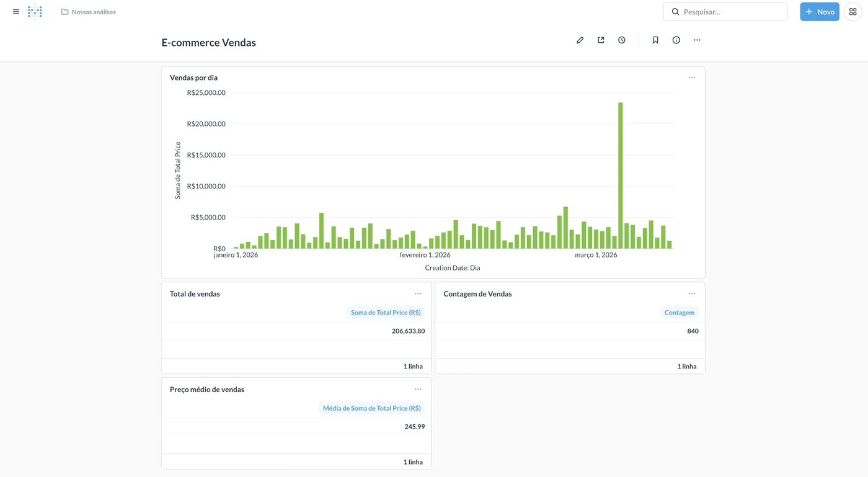Show dashboard info panel
The width and height of the screenshot is (868, 477).
tap(676, 40)
